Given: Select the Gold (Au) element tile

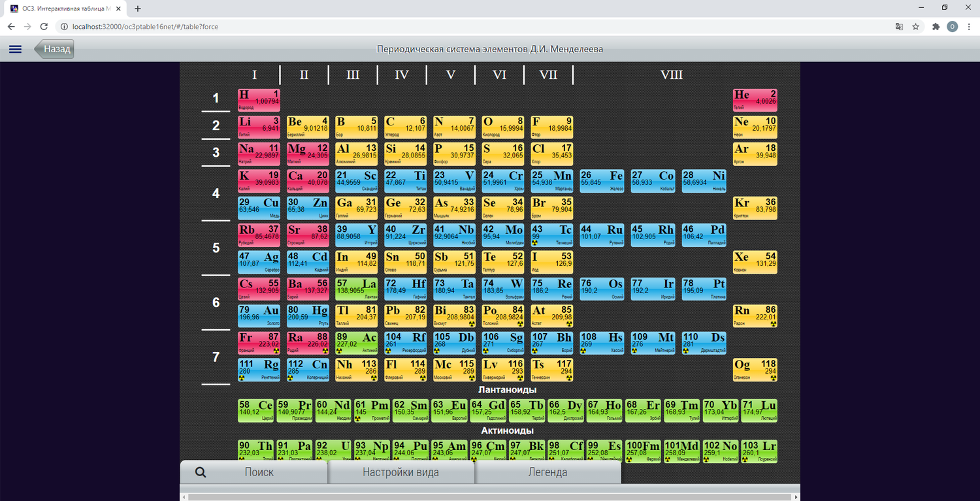Looking at the screenshot, I should pos(259,315).
